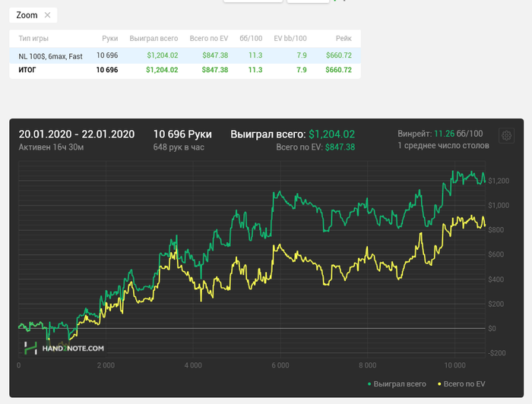This screenshot has width=532, height=404.
Task: Sort by the Всего по EV column header
Action: (209, 39)
